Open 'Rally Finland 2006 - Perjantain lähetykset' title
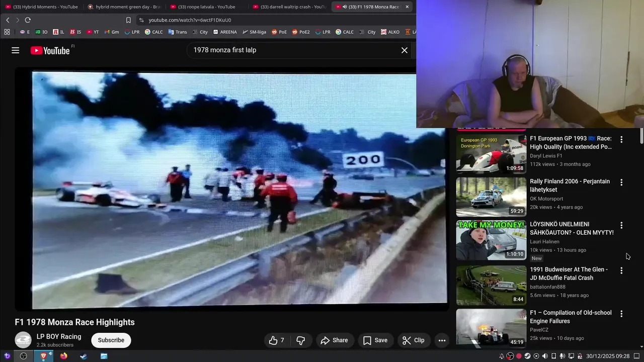This screenshot has width=644, height=362. coord(570,186)
